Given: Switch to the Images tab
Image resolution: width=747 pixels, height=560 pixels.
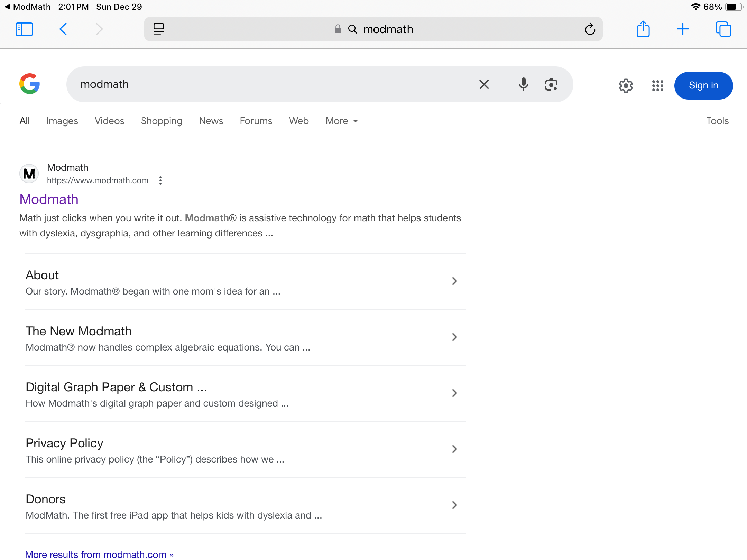Looking at the screenshot, I should pyautogui.click(x=62, y=121).
